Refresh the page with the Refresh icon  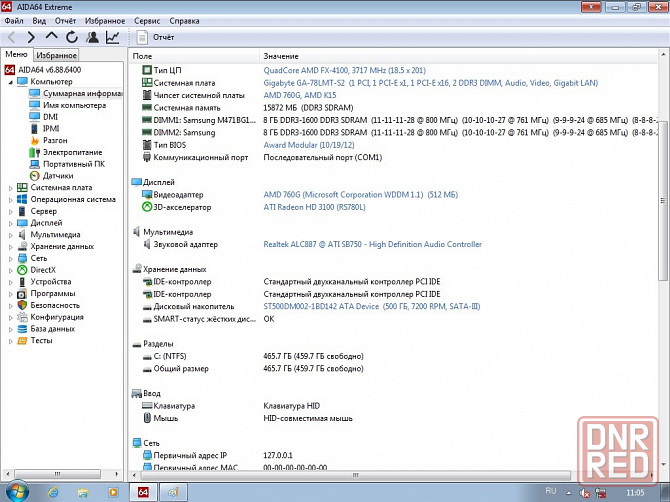72,38
